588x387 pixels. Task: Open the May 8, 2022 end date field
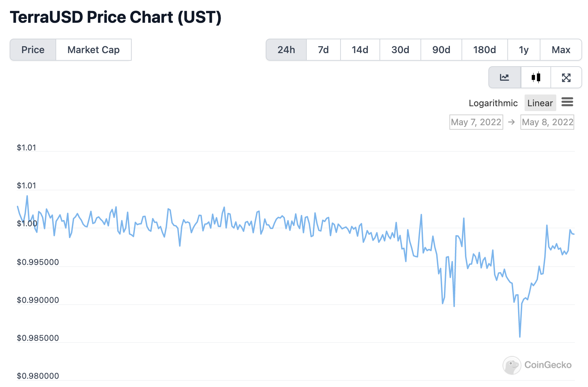(547, 122)
